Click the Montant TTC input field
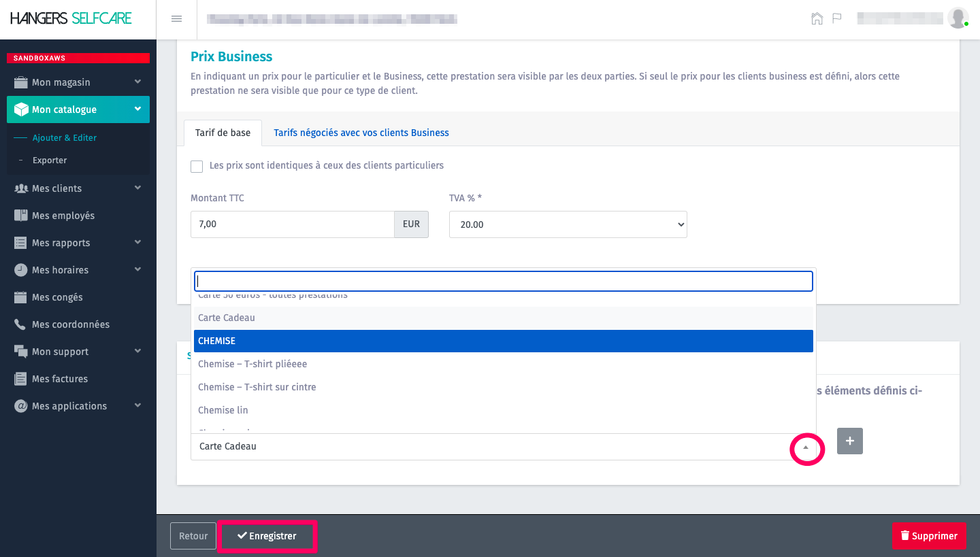Image resolution: width=980 pixels, height=557 pixels. 292,224
